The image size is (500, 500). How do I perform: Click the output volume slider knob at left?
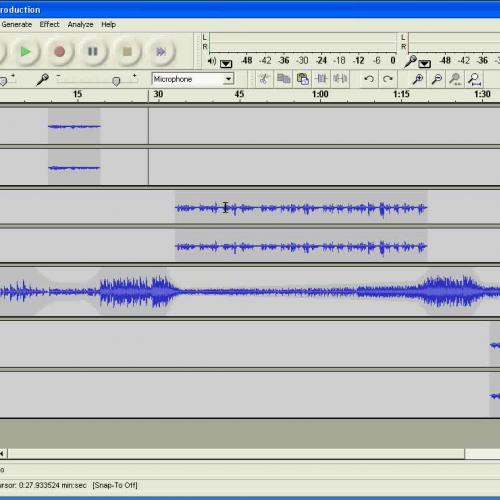(x=3, y=81)
